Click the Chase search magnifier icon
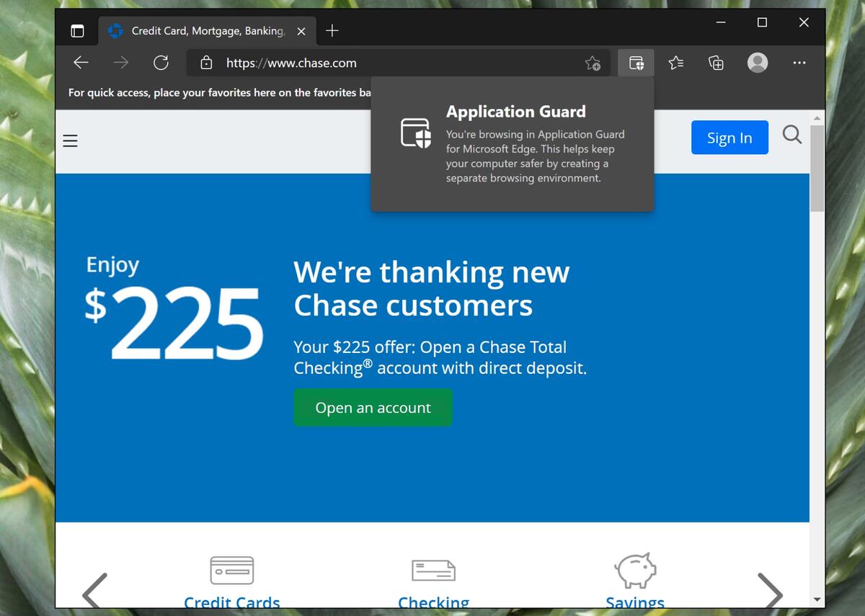This screenshot has width=865, height=616. tap(791, 135)
